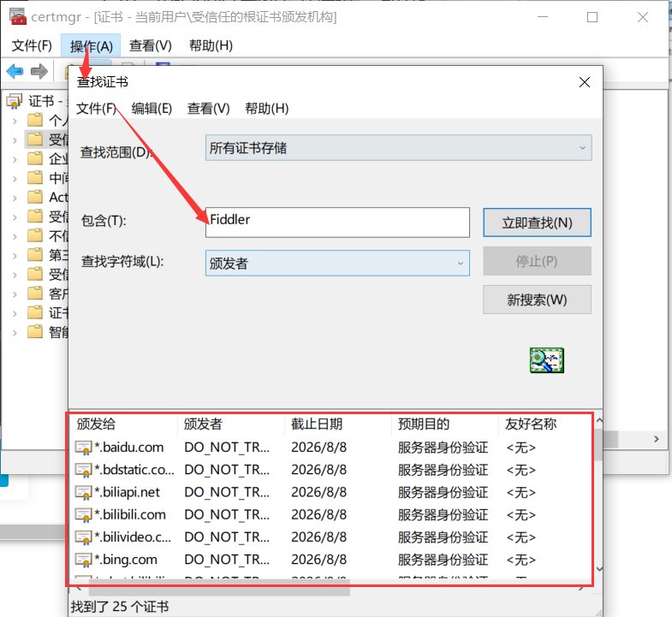The width and height of the screenshot is (672, 617).
Task: Open the 查找字符域 dropdown showing 颁发者
Action: [x=337, y=263]
